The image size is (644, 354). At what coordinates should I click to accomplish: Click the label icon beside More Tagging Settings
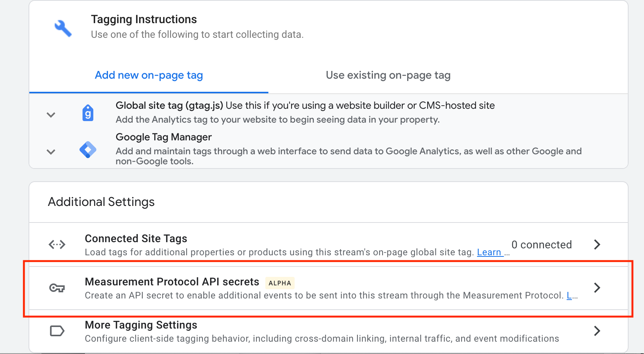pos(57,331)
